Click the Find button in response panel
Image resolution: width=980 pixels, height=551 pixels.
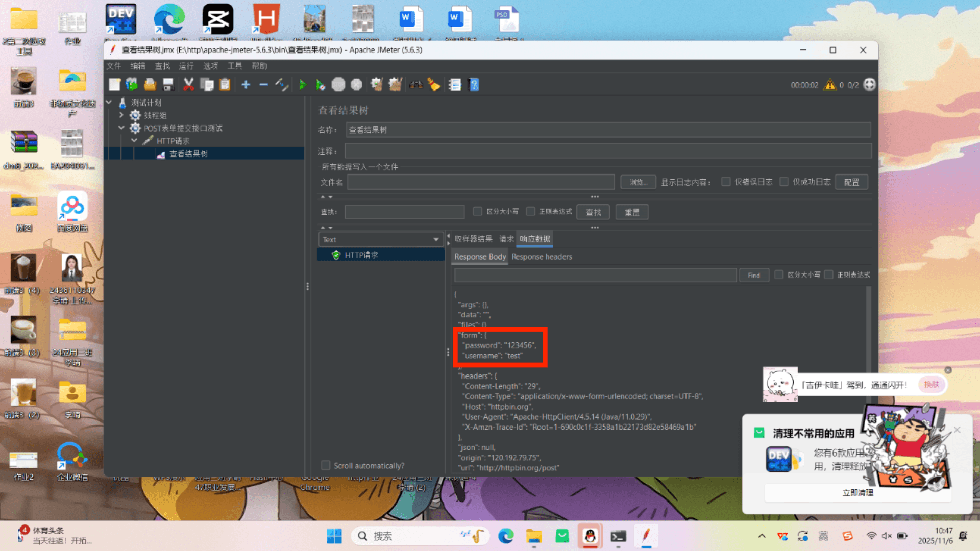click(753, 275)
